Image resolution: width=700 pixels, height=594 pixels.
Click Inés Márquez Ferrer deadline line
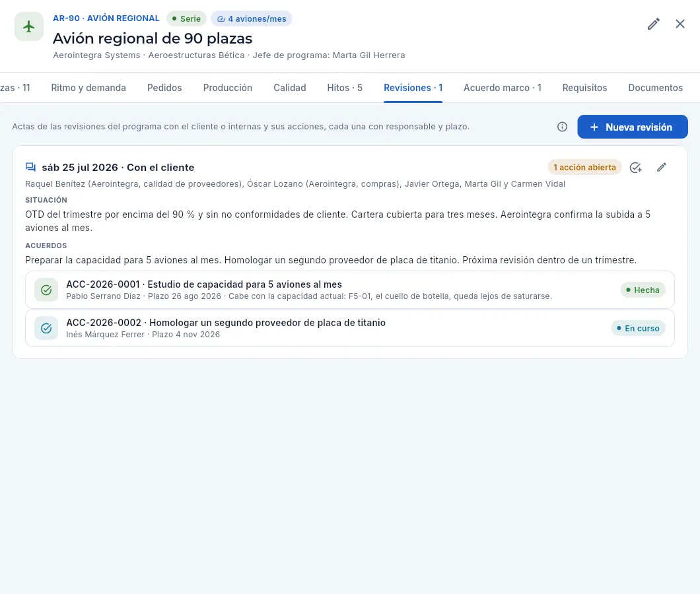point(143,335)
